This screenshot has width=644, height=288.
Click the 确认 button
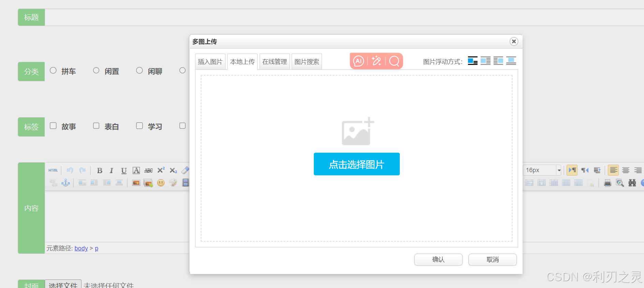coord(438,260)
